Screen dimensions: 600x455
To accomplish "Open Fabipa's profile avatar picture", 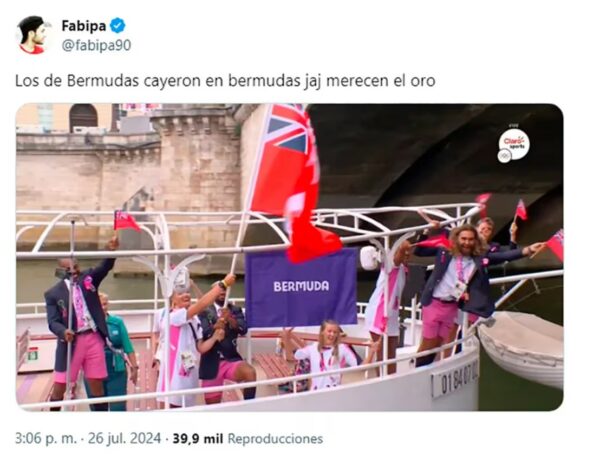I will pos(33,35).
